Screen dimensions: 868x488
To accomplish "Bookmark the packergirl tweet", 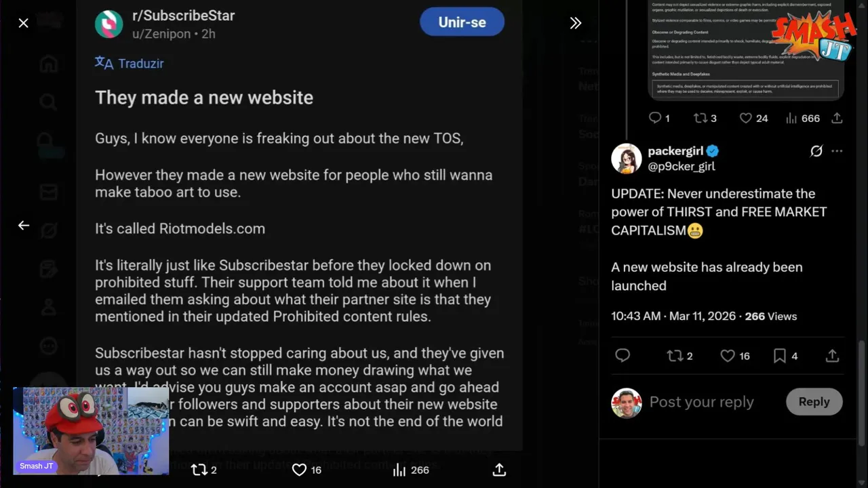I will click(780, 356).
